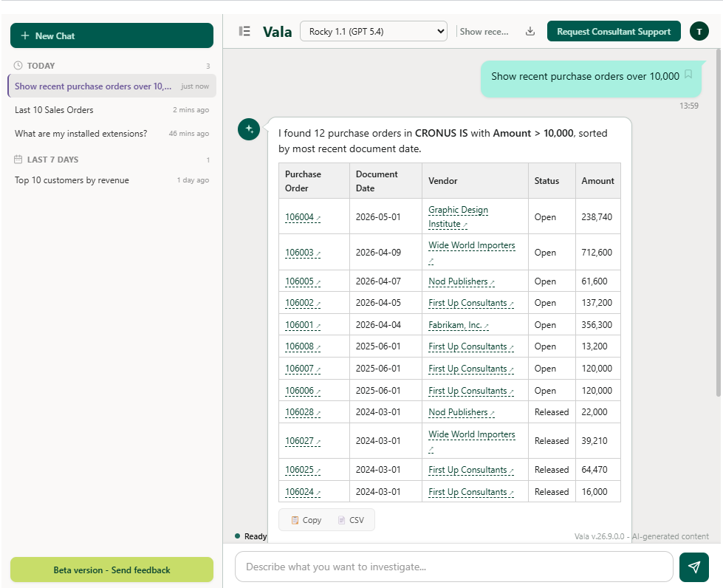Click the send message arrow button
723x588 pixels.
694,567
